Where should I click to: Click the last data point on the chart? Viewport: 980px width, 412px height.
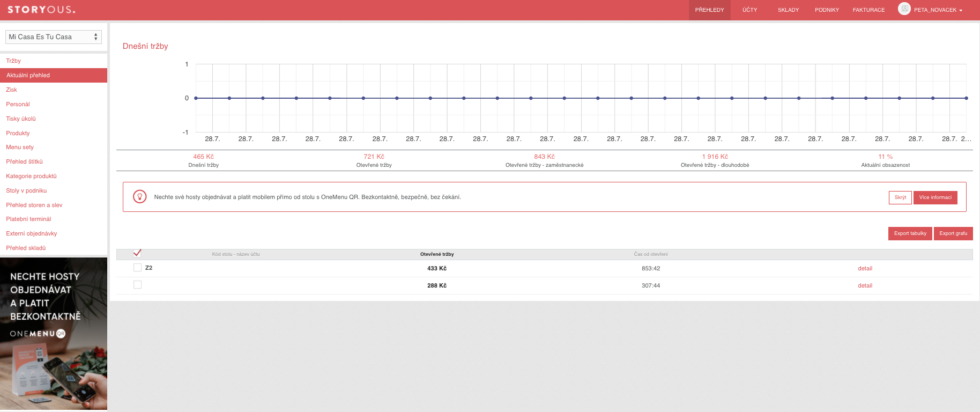point(966,98)
